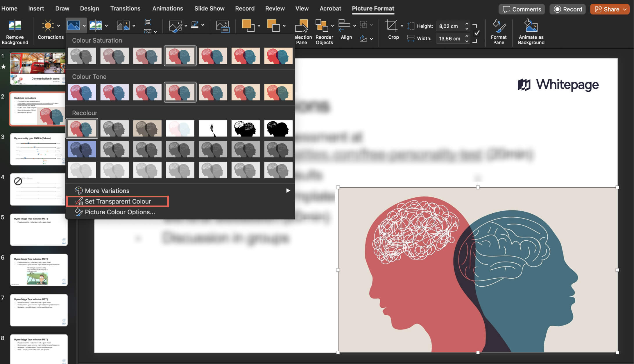634x364 pixels.
Task: Increase Height using the stepper arrow
Action: click(x=467, y=24)
